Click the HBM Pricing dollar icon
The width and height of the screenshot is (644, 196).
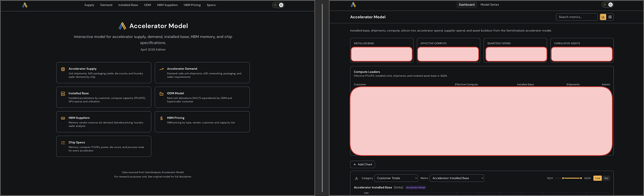coord(162,118)
